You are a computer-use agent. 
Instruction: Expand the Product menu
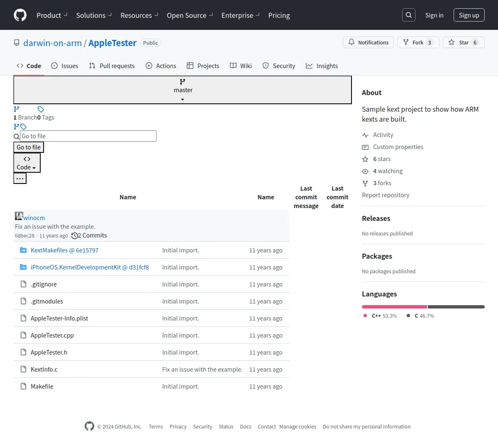52,15
